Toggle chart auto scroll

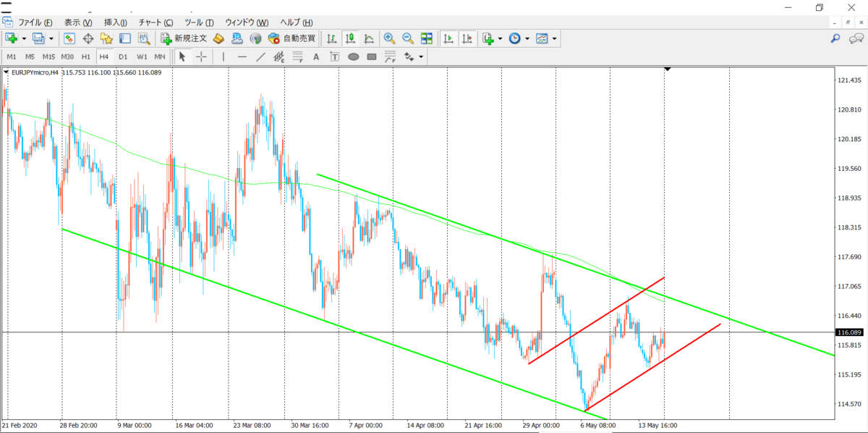tap(448, 38)
